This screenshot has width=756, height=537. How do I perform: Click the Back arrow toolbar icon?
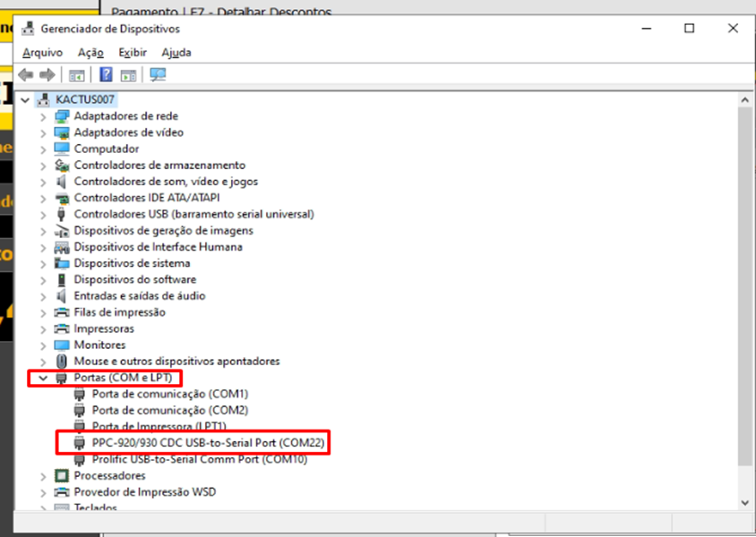[26, 75]
